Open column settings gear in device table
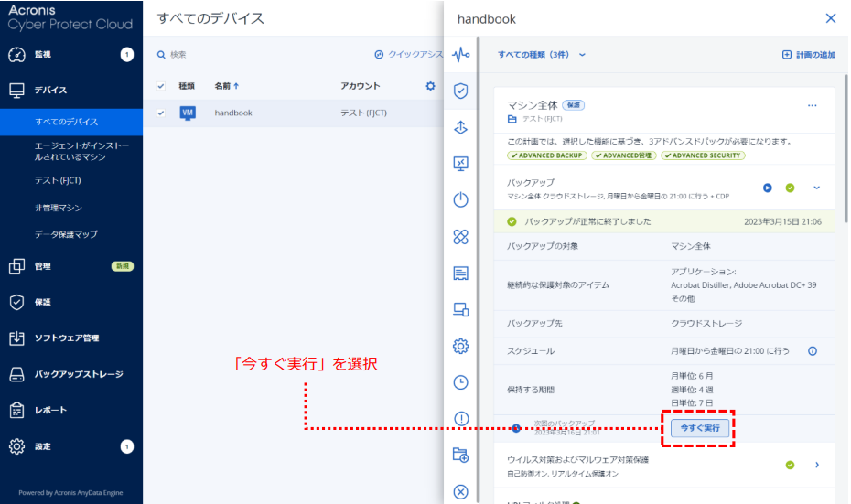The height and width of the screenshot is (504, 851). [x=430, y=86]
